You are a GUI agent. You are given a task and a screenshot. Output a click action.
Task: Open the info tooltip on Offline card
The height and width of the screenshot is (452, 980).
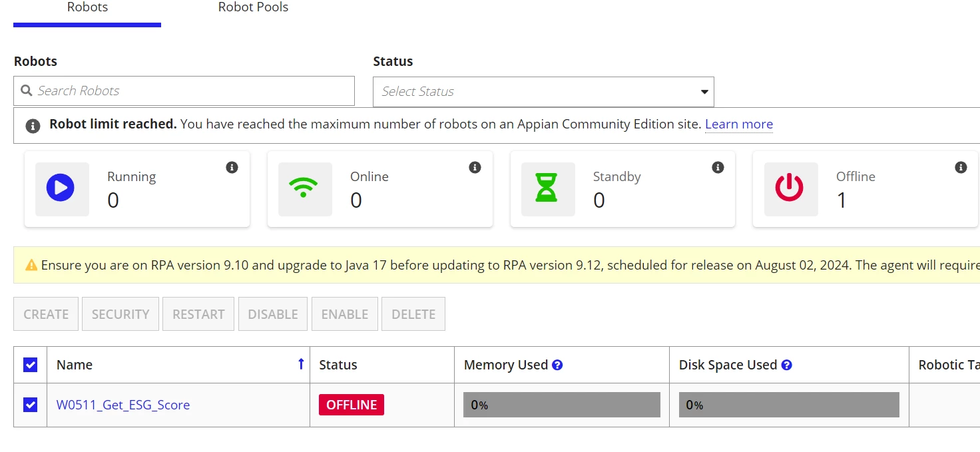pos(961,168)
